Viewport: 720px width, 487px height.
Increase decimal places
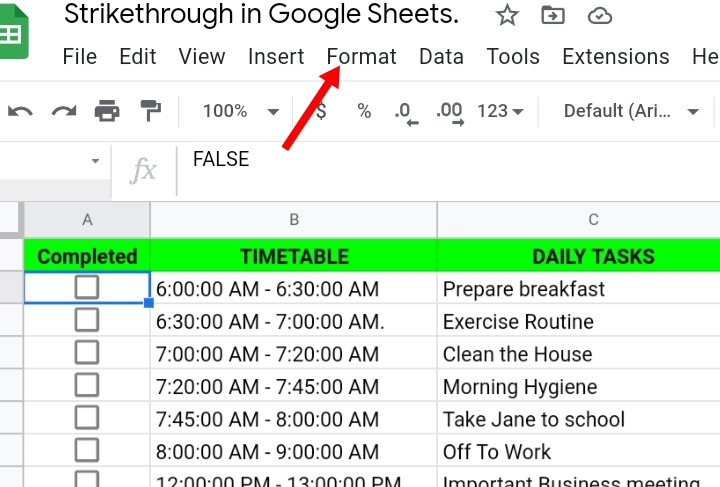450,112
